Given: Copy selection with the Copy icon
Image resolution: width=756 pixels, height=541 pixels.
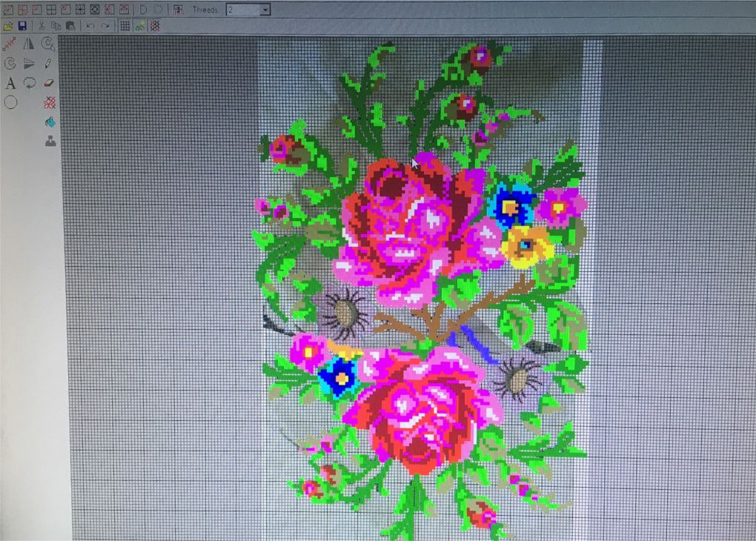Looking at the screenshot, I should click(x=56, y=24).
